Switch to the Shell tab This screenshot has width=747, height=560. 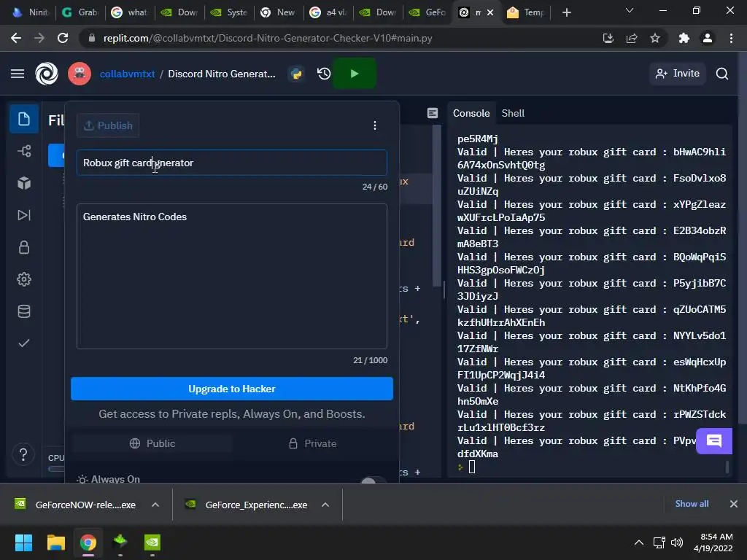513,113
